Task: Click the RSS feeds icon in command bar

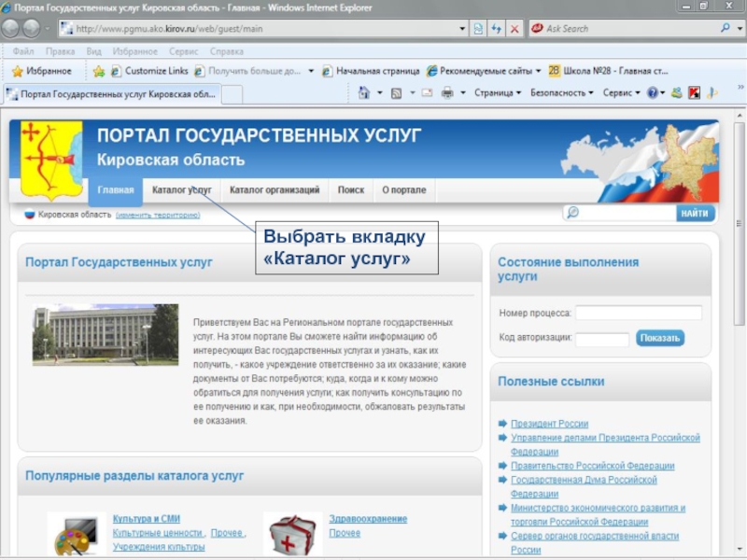Action: click(x=396, y=93)
